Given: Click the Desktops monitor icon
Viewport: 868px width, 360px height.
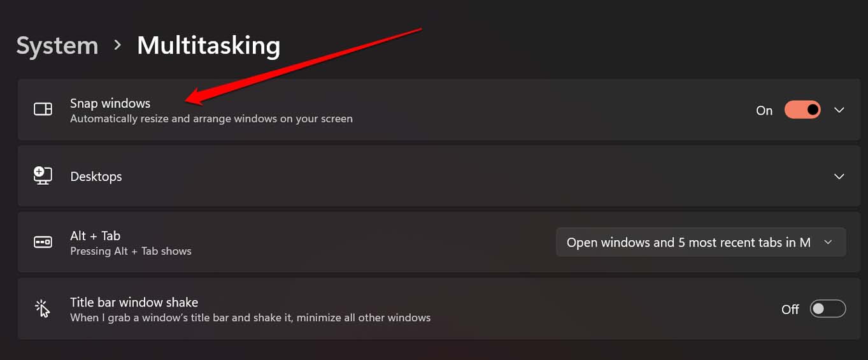Looking at the screenshot, I should [43, 176].
